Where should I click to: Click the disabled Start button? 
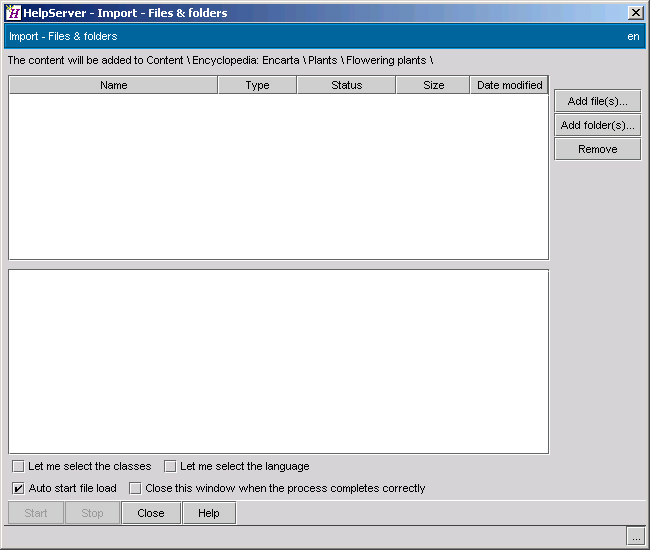pyautogui.click(x=36, y=513)
